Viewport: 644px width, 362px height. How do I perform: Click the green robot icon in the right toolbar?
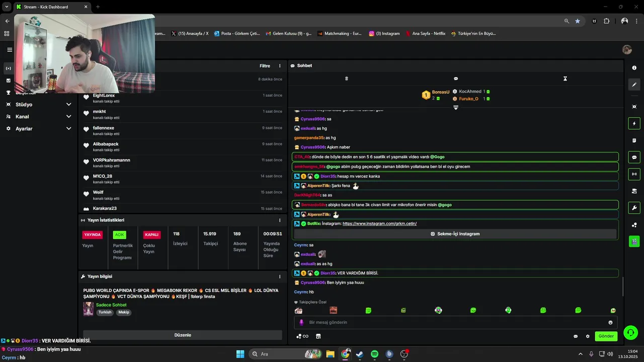(634, 241)
